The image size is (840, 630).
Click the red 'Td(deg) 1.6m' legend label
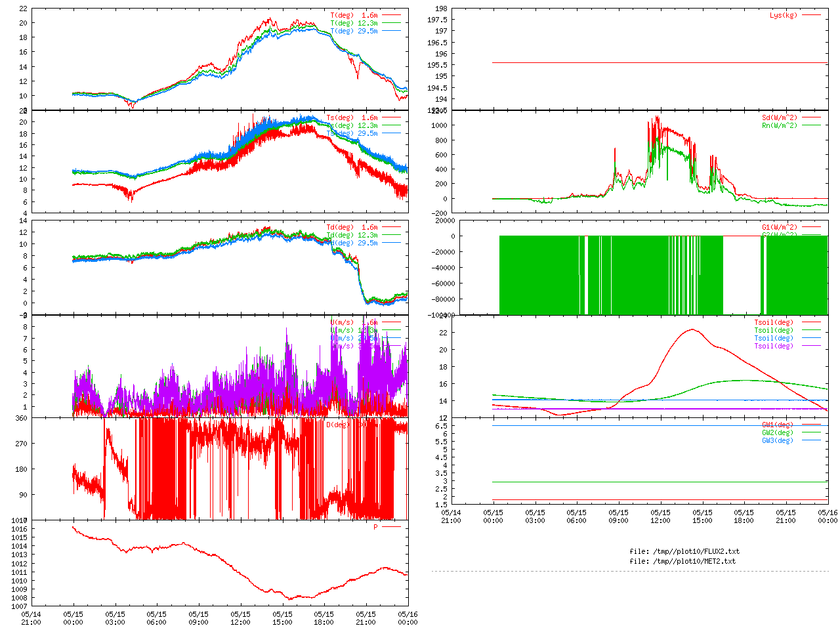point(352,227)
